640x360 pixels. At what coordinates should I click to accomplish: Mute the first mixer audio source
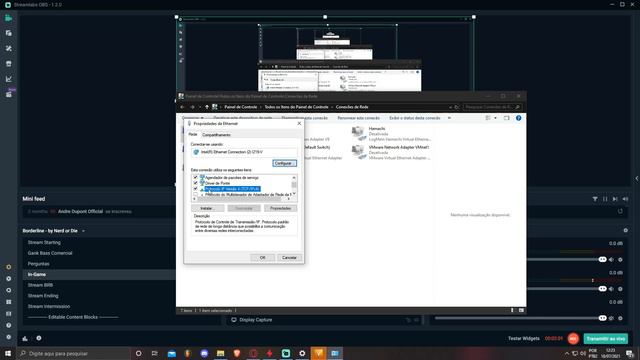pos(611,260)
